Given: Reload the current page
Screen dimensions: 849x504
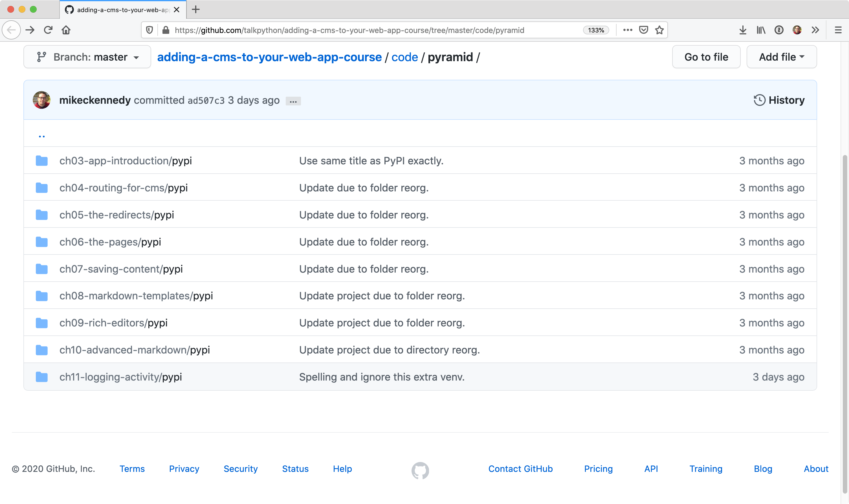Looking at the screenshot, I should pyautogui.click(x=48, y=30).
